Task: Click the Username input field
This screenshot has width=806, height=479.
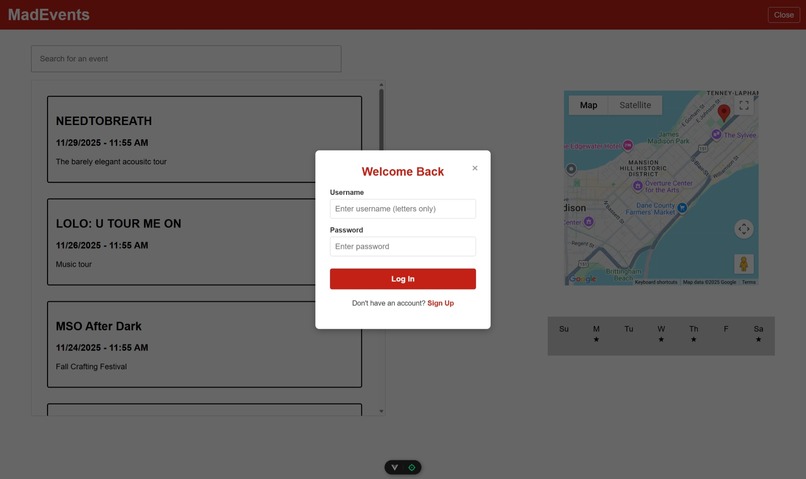Action: pos(402,209)
